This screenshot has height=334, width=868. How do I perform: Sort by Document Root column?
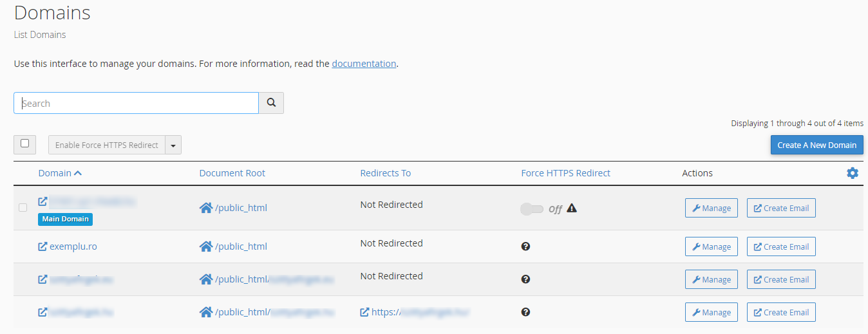[232, 173]
